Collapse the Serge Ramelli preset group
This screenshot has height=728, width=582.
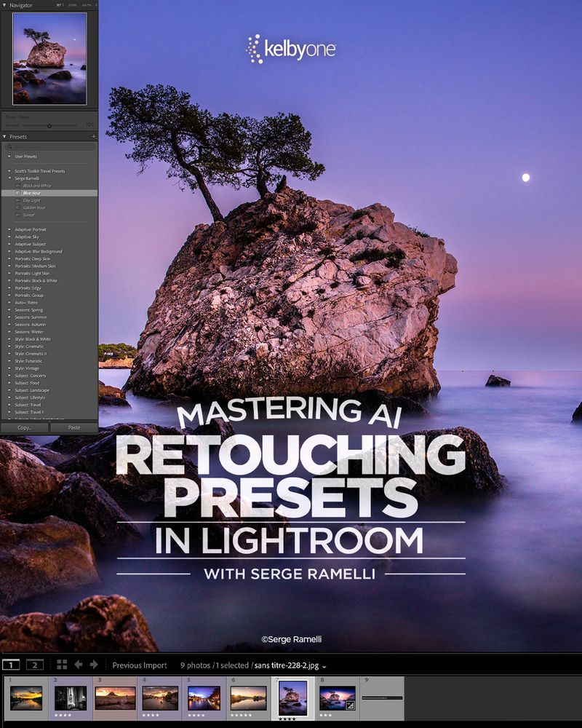coord(9,178)
